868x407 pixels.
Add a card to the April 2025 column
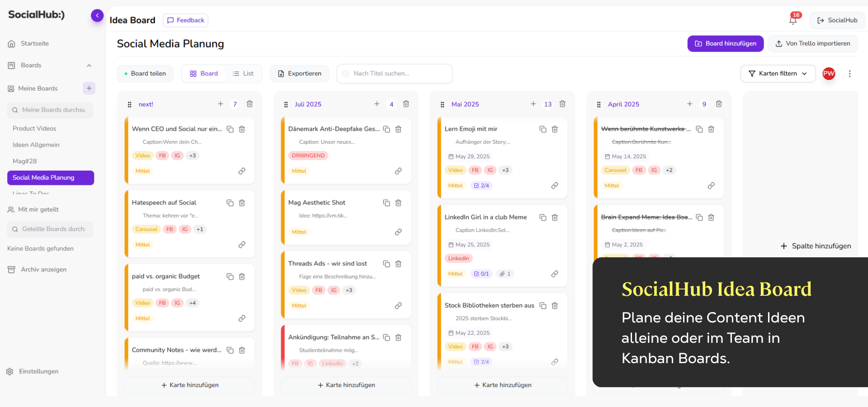tap(690, 104)
